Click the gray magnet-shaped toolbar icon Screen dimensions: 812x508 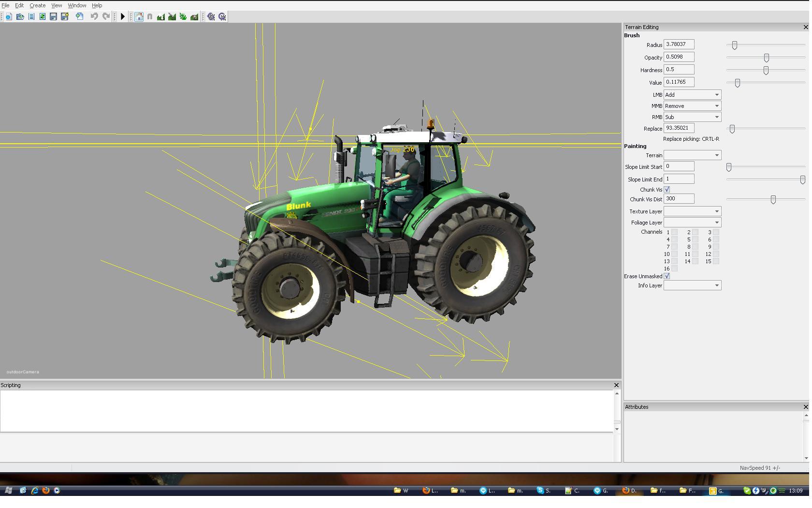150,16
